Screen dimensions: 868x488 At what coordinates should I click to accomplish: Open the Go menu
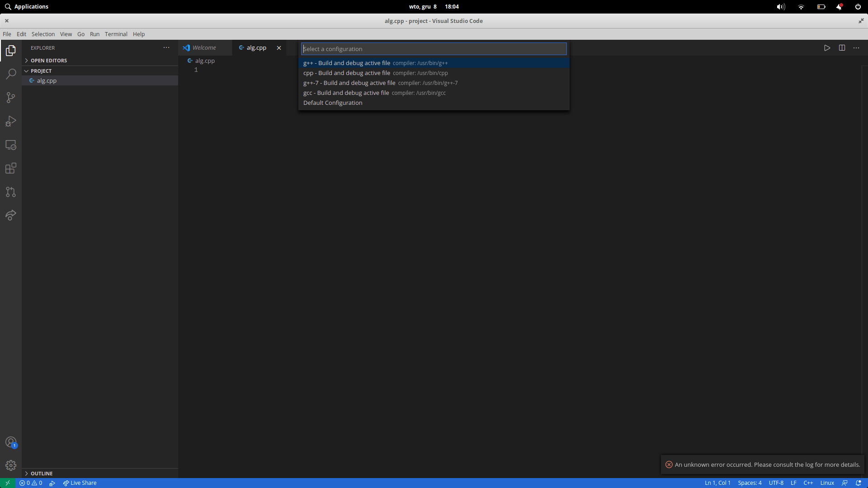point(81,34)
